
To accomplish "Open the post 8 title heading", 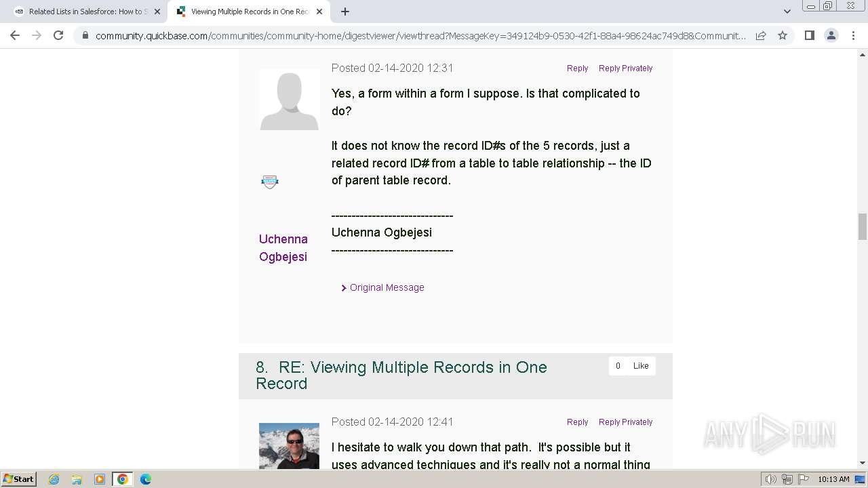I will (x=401, y=375).
